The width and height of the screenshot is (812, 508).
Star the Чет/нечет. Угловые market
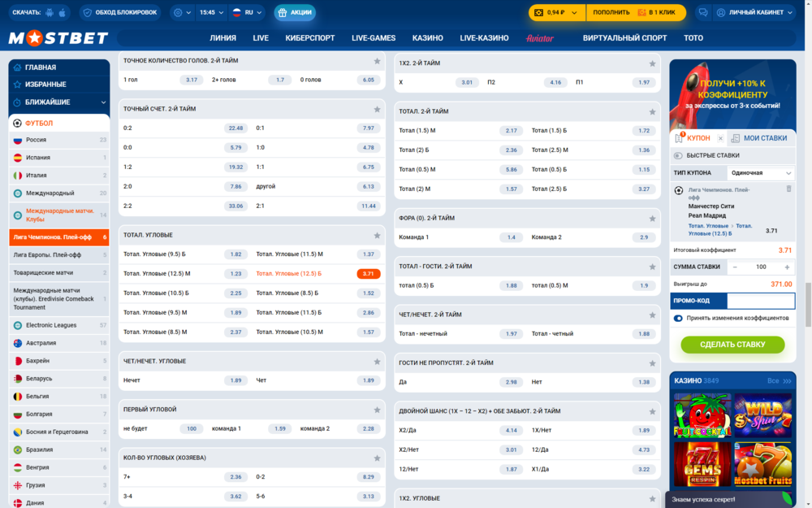click(x=377, y=362)
